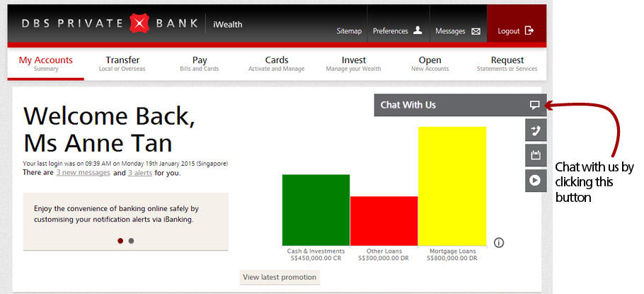Open the Request Statements or Services menu
This screenshot has height=294, width=644.
(x=507, y=63)
